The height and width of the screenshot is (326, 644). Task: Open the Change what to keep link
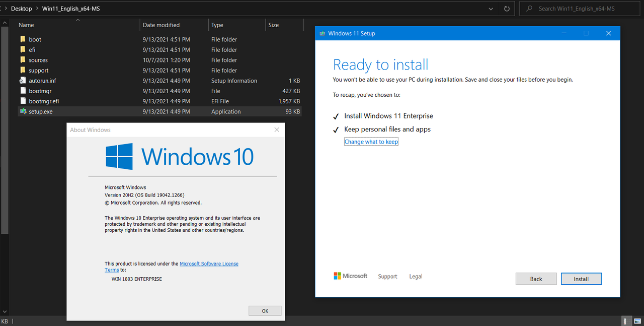tap(371, 142)
